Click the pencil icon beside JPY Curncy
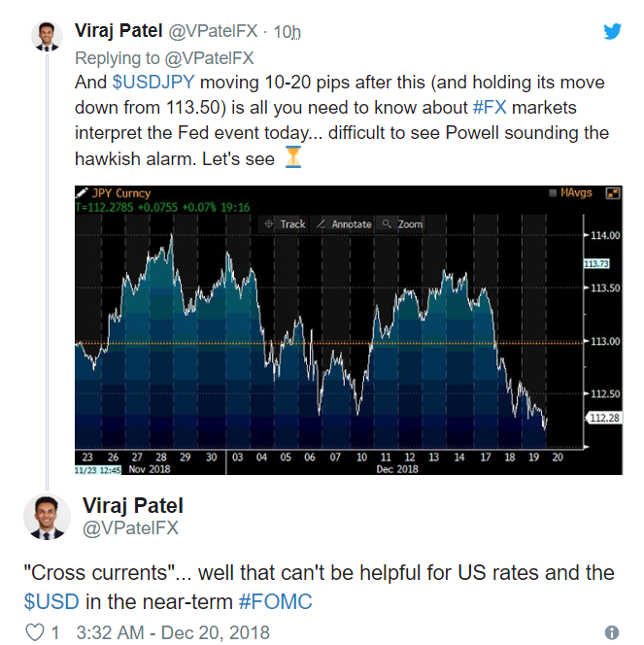644x645 pixels. coord(84,193)
